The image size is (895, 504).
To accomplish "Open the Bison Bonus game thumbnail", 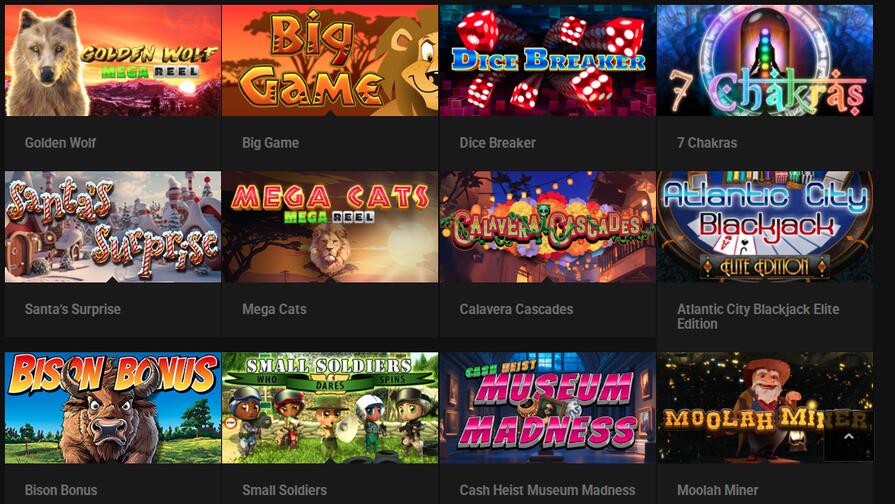I will pyautogui.click(x=113, y=408).
